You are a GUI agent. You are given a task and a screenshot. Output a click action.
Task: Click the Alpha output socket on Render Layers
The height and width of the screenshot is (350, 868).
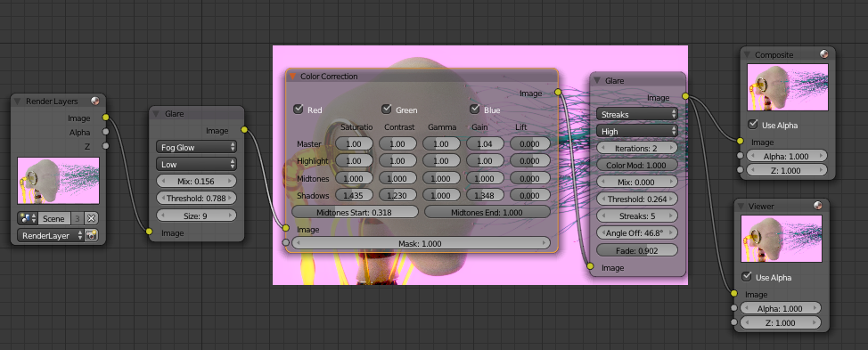[x=105, y=132]
